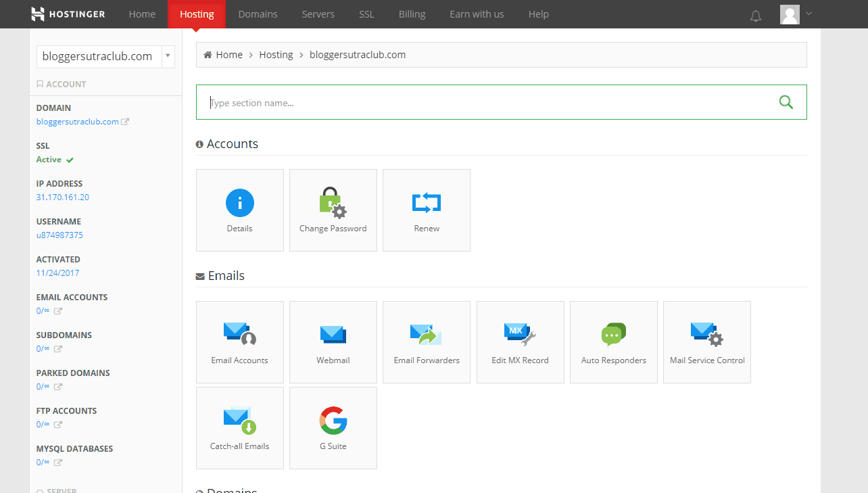Click the green search magnifier icon
This screenshot has width=868, height=493.
786,102
